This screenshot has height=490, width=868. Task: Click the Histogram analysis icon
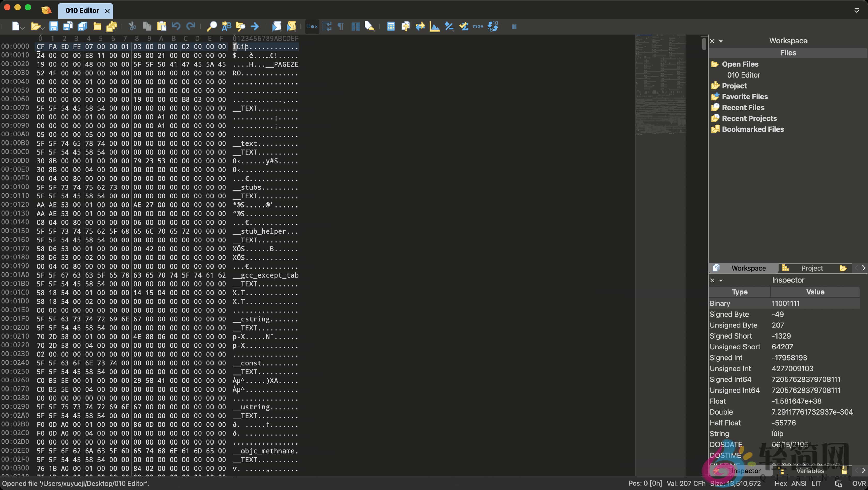(x=434, y=26)
